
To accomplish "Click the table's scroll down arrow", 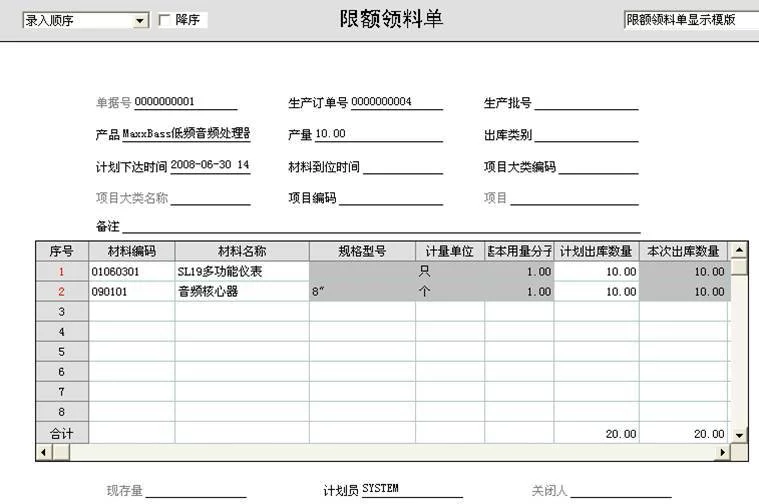I will 739,435.
